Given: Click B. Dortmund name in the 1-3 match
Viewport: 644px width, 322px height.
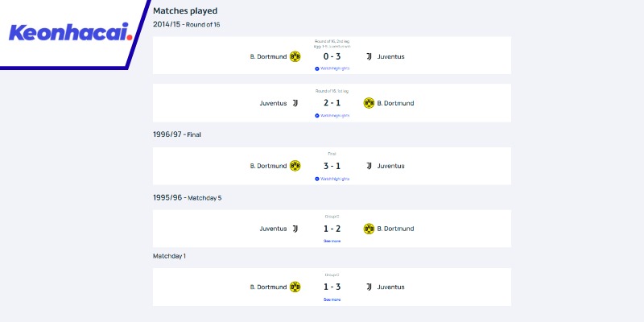Looking at the screenshot, I should coord(268,287).
